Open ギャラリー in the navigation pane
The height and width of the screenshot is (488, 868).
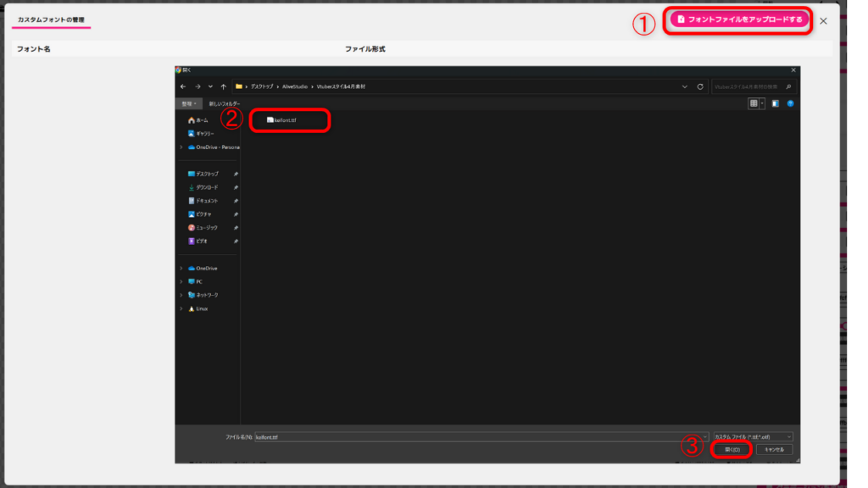pyautogui.click(x=201, y=133)
